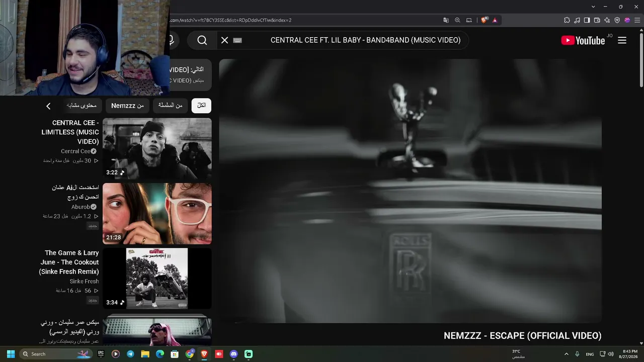This screenshot has height=362, width=644.
Task: Open File Explorer from the taskbar
Action: coord(145,354)
